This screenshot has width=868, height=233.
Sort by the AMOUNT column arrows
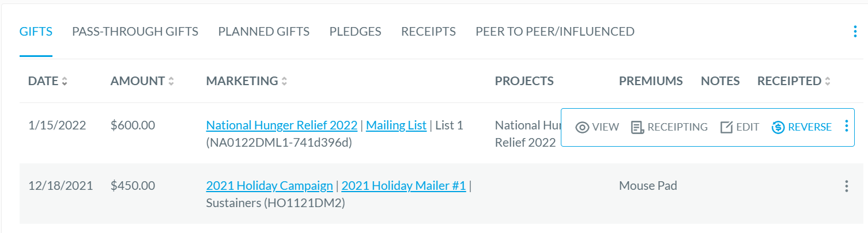pos(171,82)
